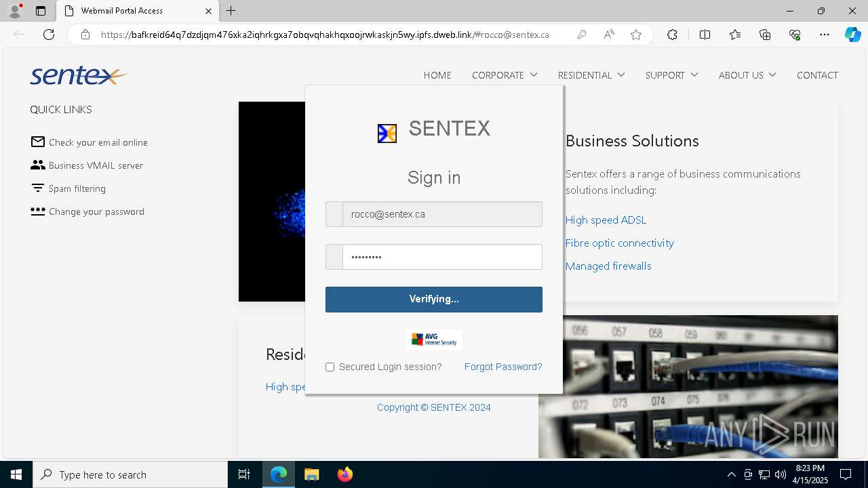This screenshot has height=488, width=868.
Task: Refresh the current page
Action: point(49,35)
